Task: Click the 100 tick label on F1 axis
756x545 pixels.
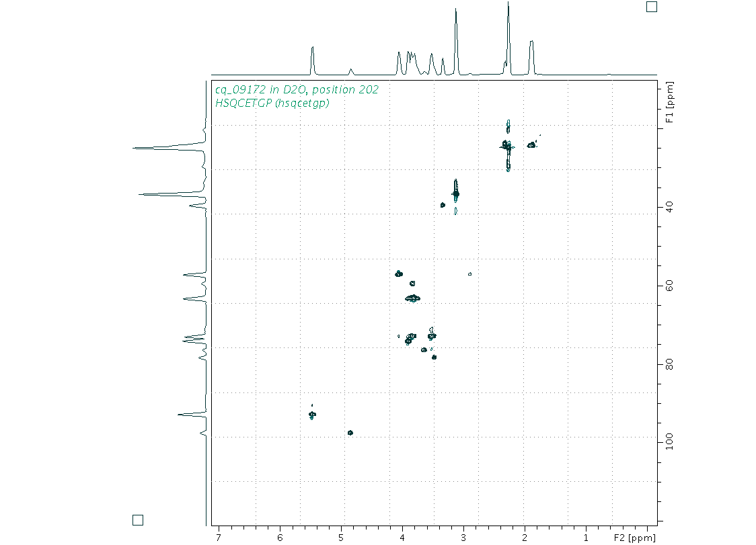Action: click(669, 442)
